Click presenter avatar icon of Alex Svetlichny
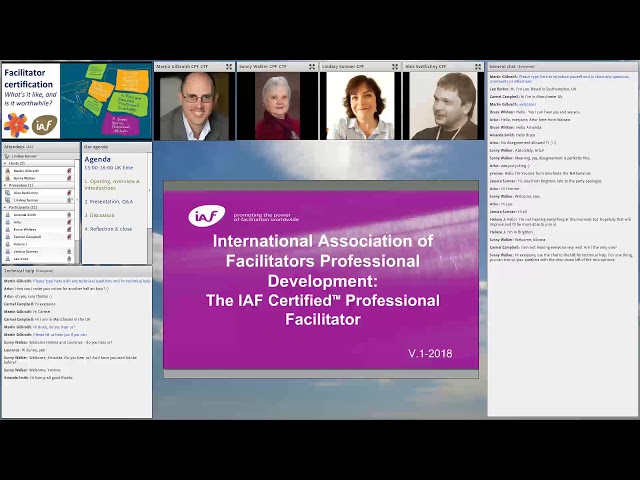The image size is (640, 480). 7,193
